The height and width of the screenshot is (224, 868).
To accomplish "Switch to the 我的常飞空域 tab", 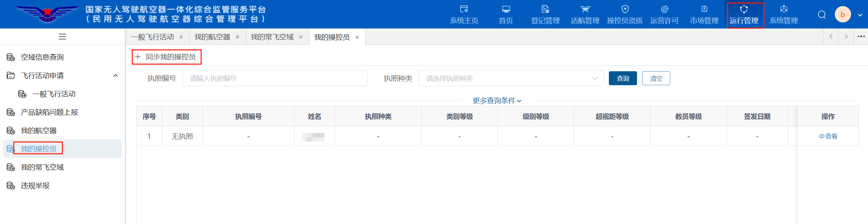I will [272, 37].
